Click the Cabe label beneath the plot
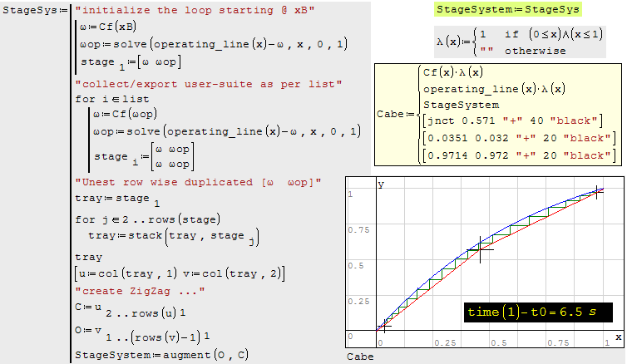Screen dimensions: 627x364 click(x=362, y=357)
